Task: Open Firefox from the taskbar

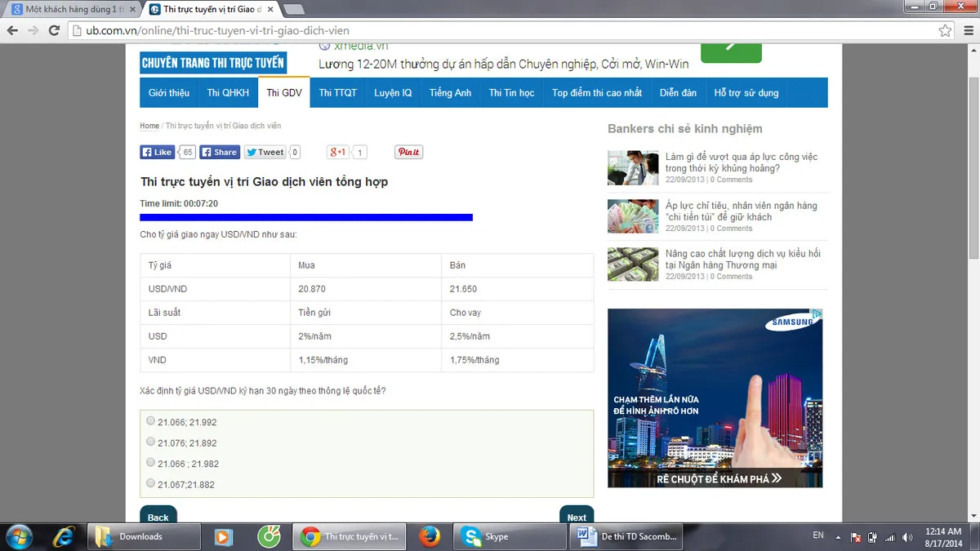Action: [x=429, y=536]
